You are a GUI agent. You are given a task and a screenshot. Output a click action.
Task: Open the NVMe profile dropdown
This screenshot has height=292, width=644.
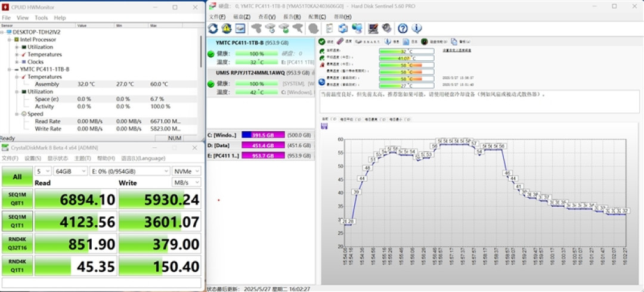click(x=187, y=171)
